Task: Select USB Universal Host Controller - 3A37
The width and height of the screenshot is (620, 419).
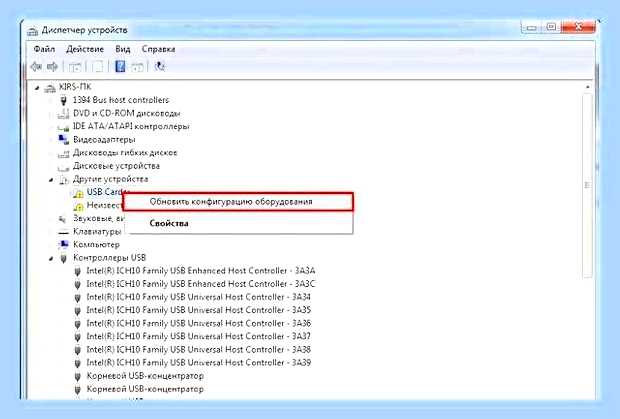Action: 198,337
